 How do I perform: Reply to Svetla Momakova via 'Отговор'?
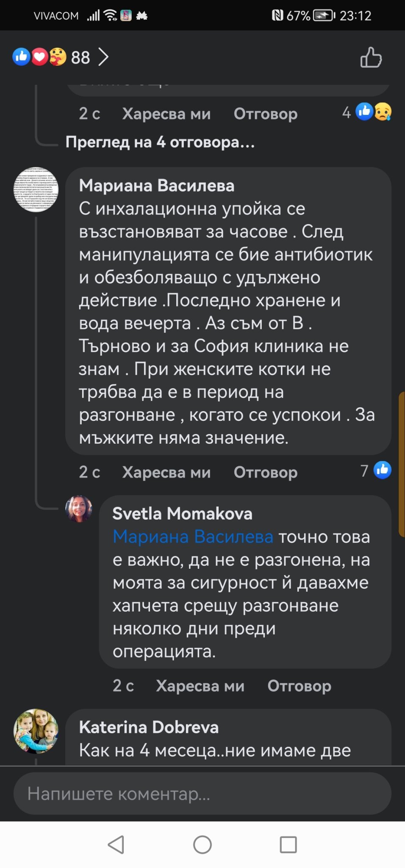[x=299, y=686]
